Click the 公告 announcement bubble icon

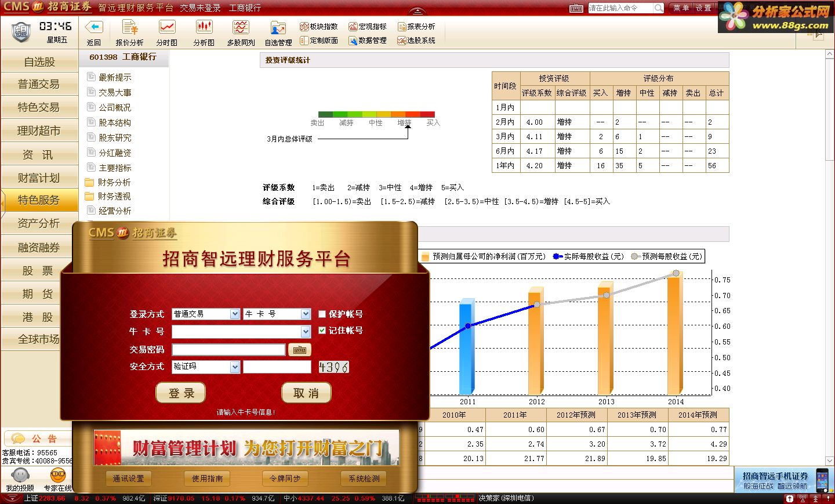pyautogui.click(x=19, y=438)
